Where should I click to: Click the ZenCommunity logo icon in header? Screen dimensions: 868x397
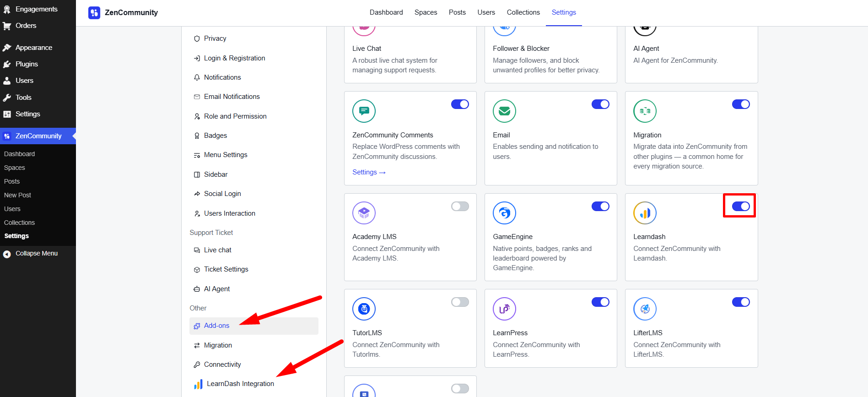(94, 13)
